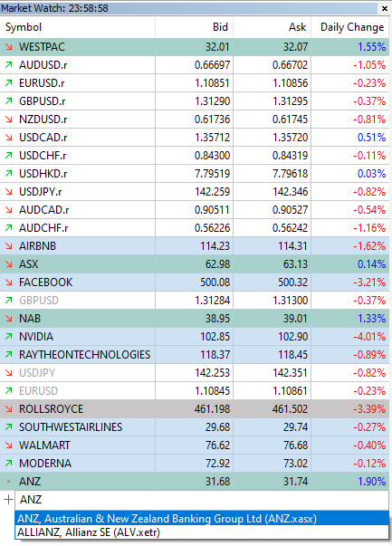Click the down arrow icon beside NAB
This screenshot has width=392, height=546.
[9, 318]
